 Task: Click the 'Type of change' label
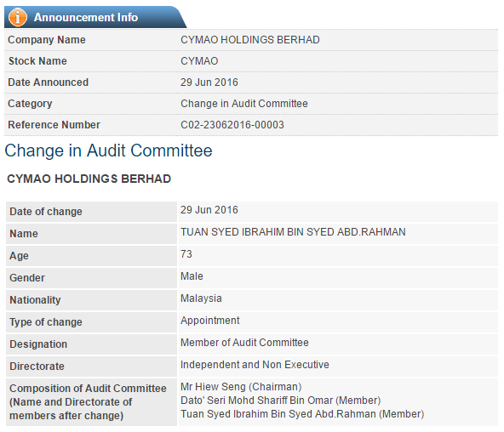pyautogui.click(x=46, y=322)
